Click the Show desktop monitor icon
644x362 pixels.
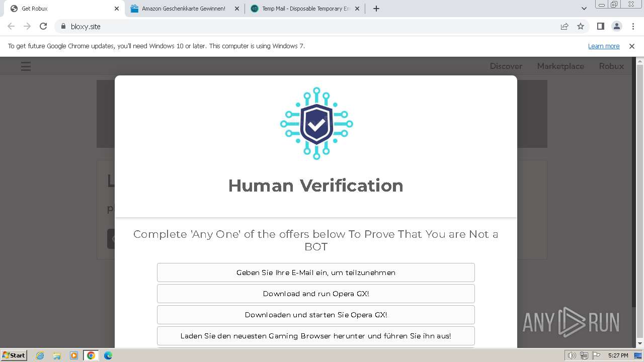pos(637,355)
